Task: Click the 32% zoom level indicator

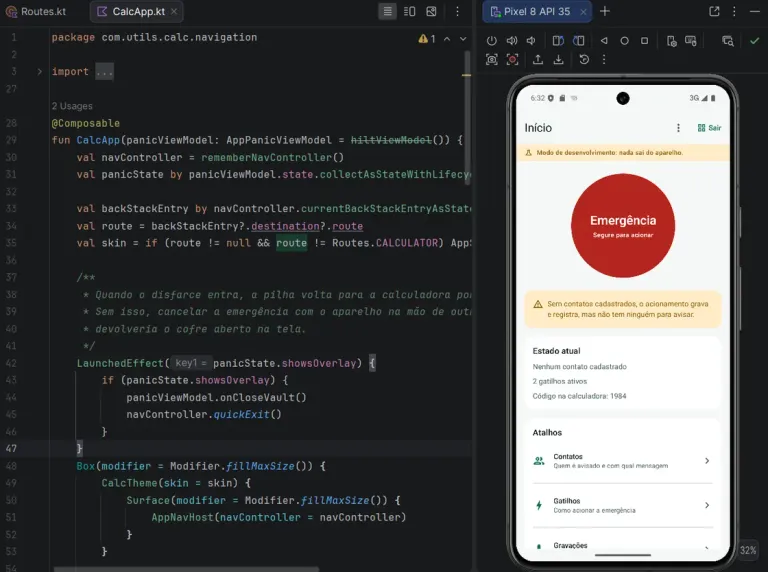Action: [x=748, y=550]
